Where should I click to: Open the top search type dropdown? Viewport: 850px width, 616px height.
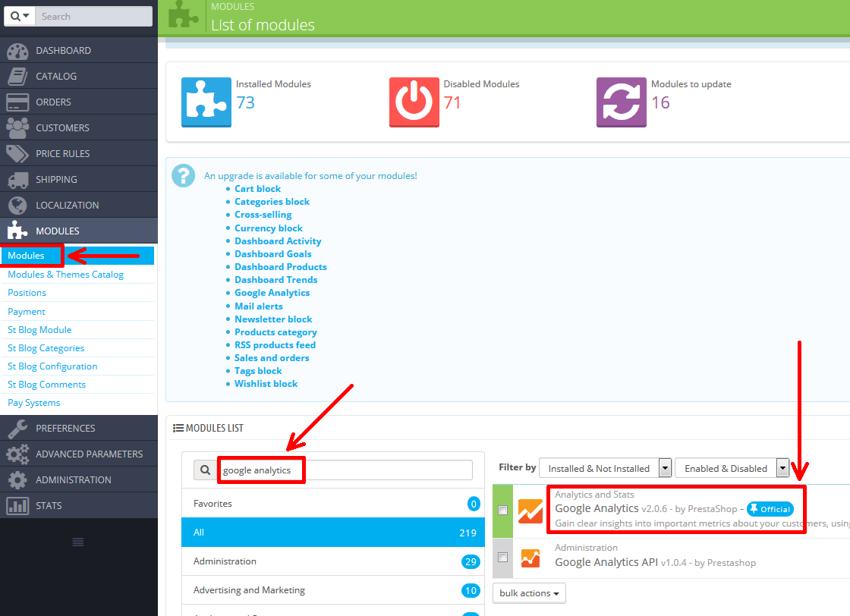20,16
